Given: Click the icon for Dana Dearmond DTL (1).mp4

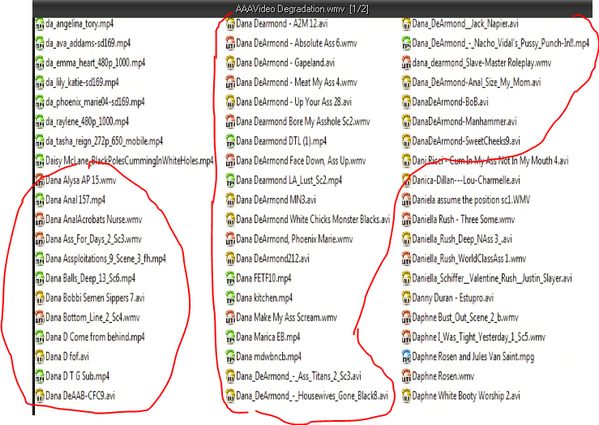Looking at the screenshot, I should tap(230, 141).
